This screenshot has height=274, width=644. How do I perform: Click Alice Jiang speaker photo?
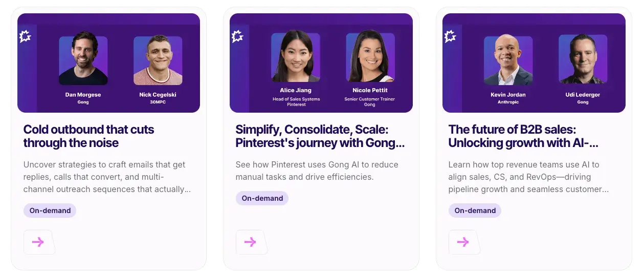[x=296, y=57]
